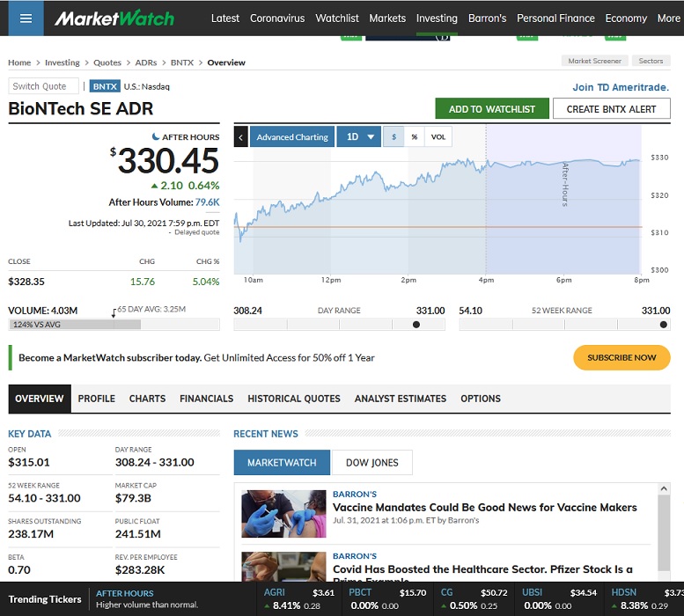Toggle chart to percent view
Image resolution: width=684 pixels, height=616 pixels.
414,137
